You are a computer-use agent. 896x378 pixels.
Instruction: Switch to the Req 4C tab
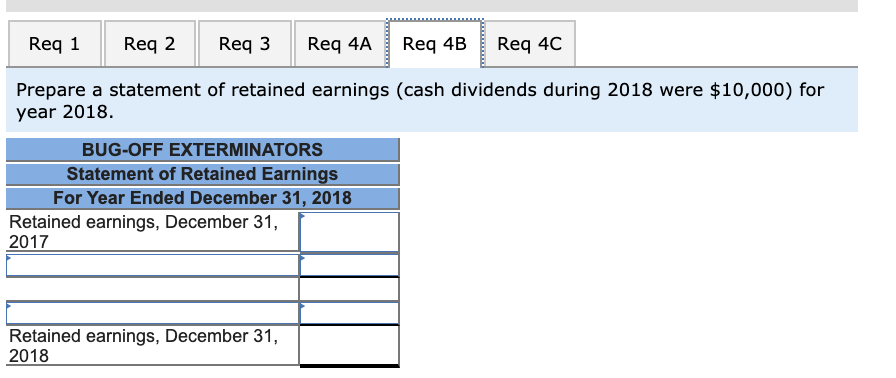530,44
